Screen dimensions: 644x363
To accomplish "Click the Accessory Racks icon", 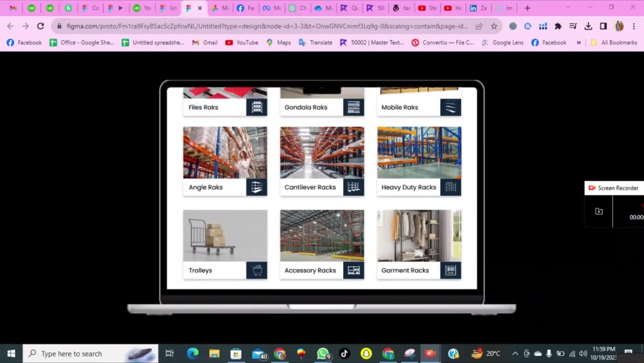I will pyautogui.click(x=354, y=271).
